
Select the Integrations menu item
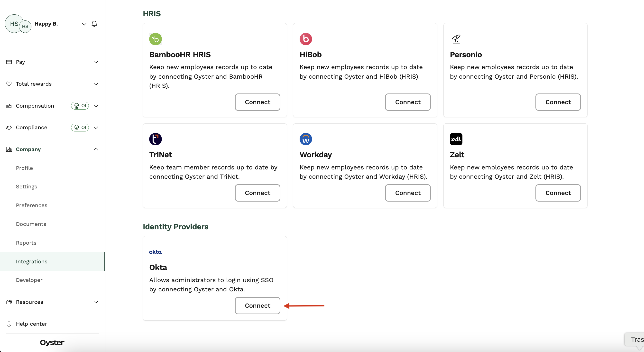pyautogui.click(x=53, y=261)
